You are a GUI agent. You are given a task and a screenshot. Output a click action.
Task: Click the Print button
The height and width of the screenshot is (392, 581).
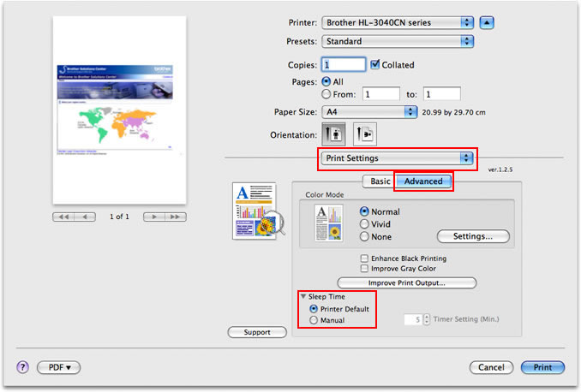542,367
